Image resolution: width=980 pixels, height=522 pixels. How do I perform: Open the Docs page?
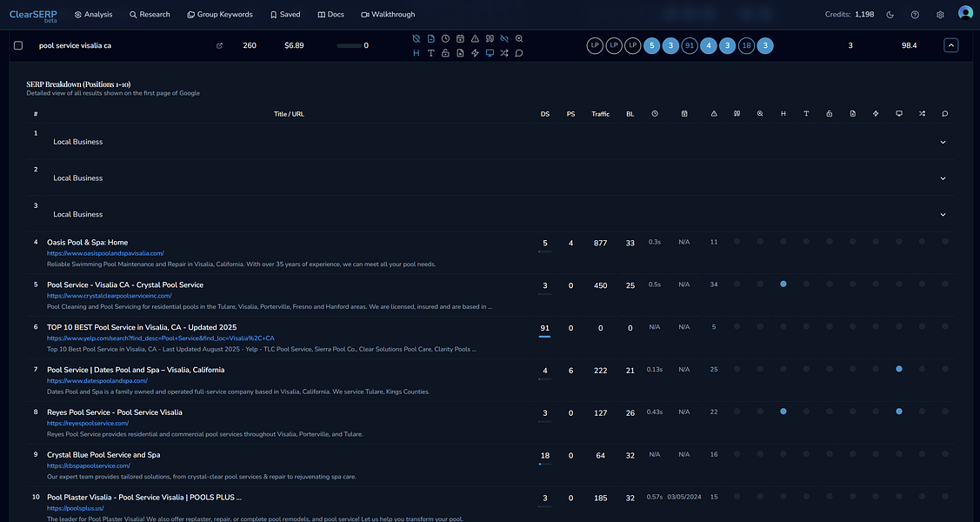tap(330, 15)
